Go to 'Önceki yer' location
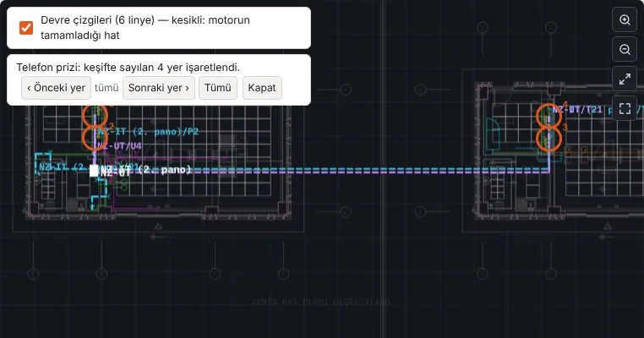This screenshot has height=338, width=644. point(56,88)
